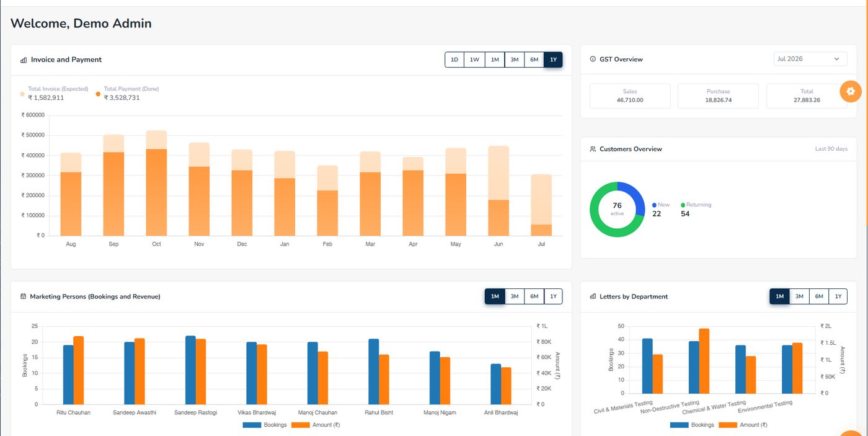Click the Sales 46,710.00 card
The width and height of the screenshot is (868, 436).
(x=630, y=96)
